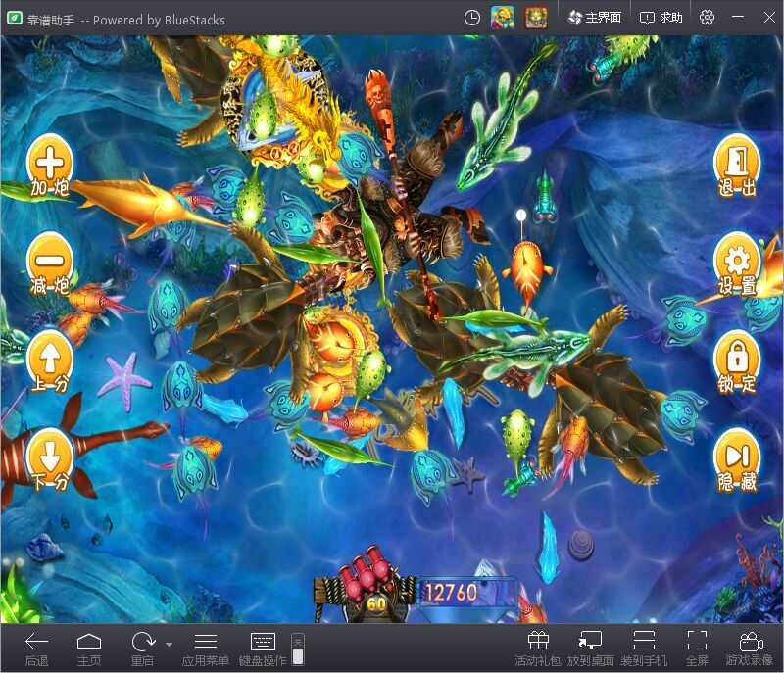Click the 求助 help button
Viewport: 784px width, 673px height.
click(661, 18)
